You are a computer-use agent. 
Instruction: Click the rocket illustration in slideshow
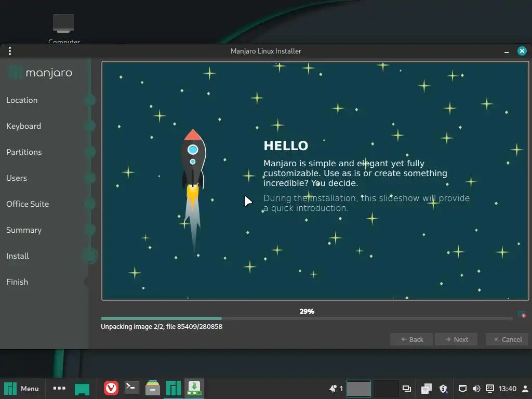pyautogui.click(x=193, y=190)
